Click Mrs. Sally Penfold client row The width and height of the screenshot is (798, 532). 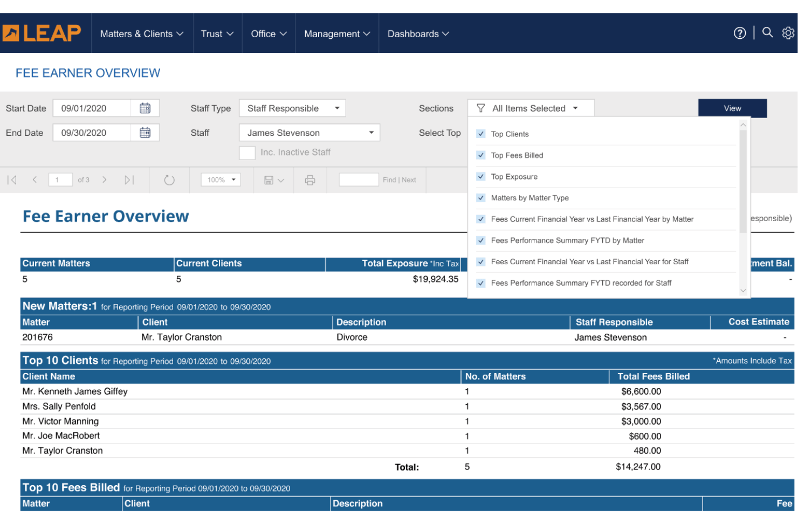[x=407, y=406]
